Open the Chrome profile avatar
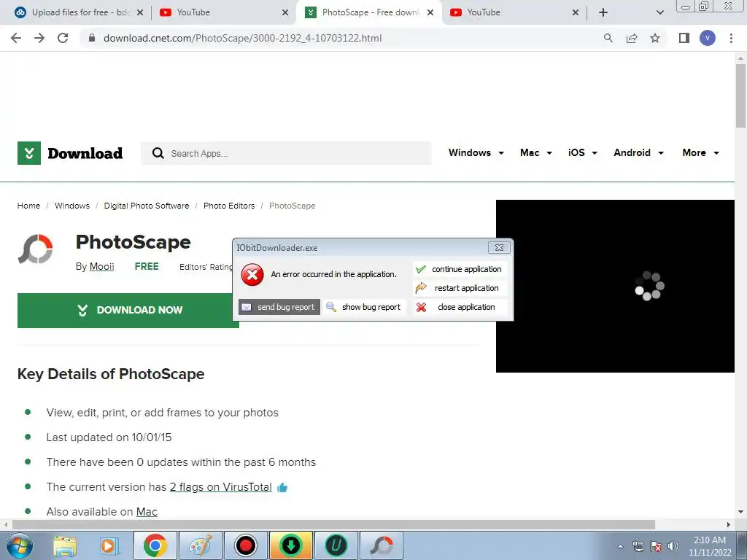Viewport: 747px width, 560px height. point(708,38)
